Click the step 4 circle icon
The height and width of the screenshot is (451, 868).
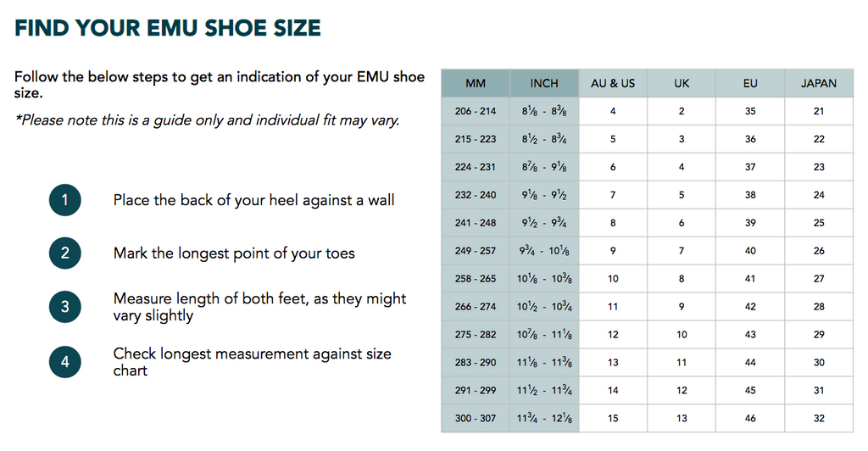click(65, 362)
